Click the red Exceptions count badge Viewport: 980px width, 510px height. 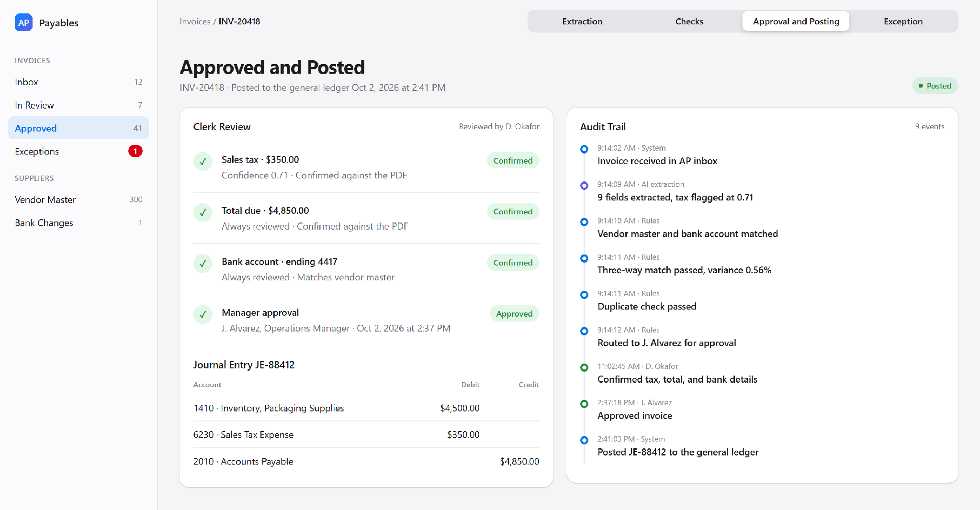tap(135, 151)
